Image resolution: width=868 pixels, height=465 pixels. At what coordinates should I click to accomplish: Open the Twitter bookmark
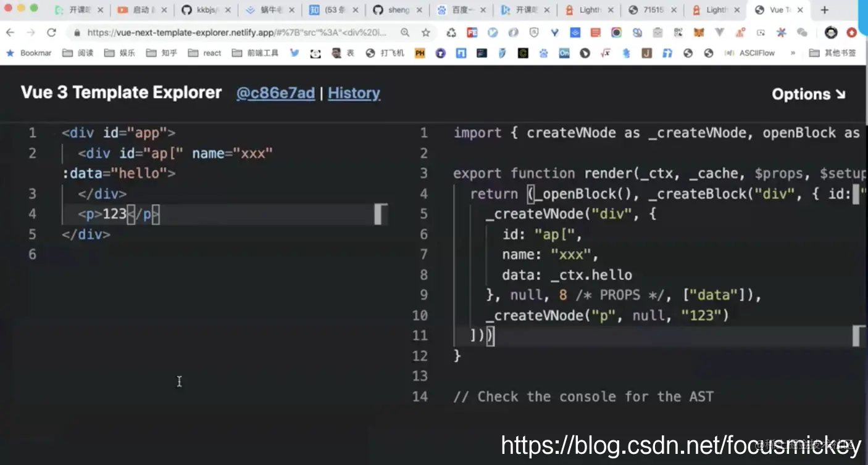tap(294, 53)
